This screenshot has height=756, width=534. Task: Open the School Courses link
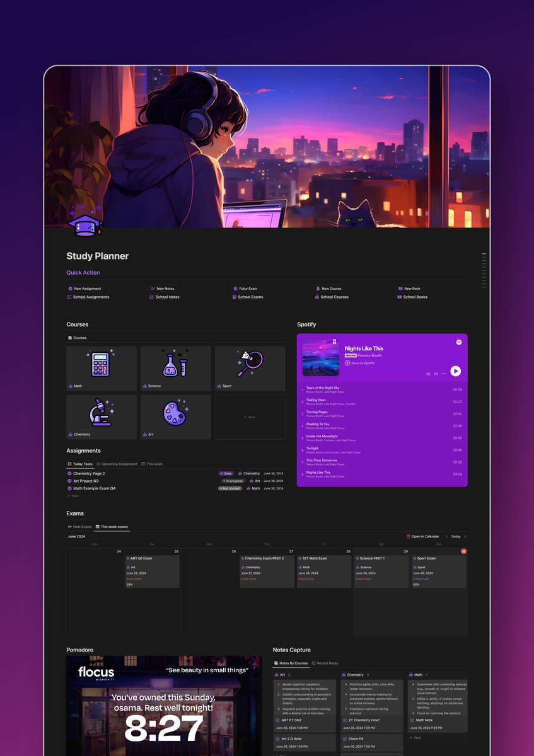332,297
